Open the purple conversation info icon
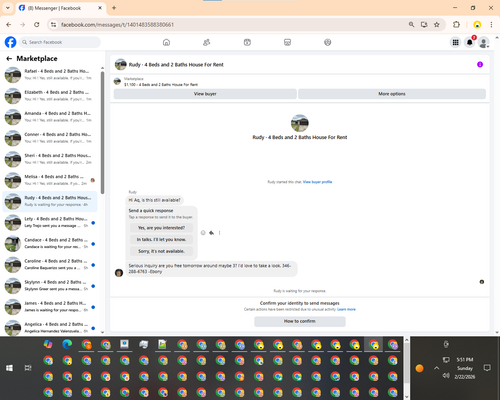The image size is (500, 400). click(480, 64)
